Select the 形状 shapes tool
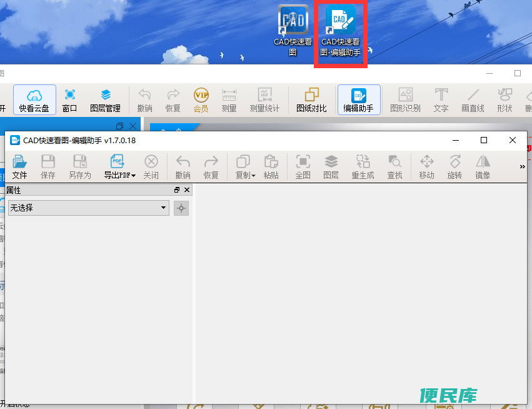Viewport: 532px width, 409px height. (x=504, y=100)
